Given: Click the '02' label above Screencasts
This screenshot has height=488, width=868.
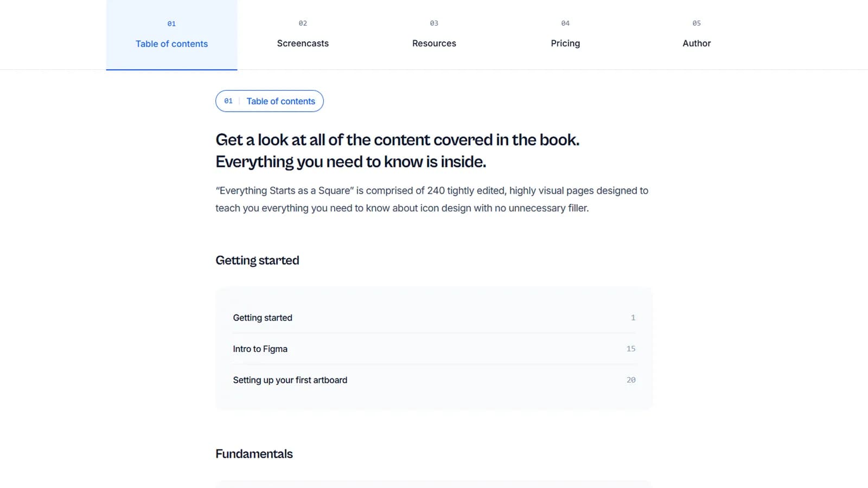Looking at the screenshot, I should pos(302,23).
